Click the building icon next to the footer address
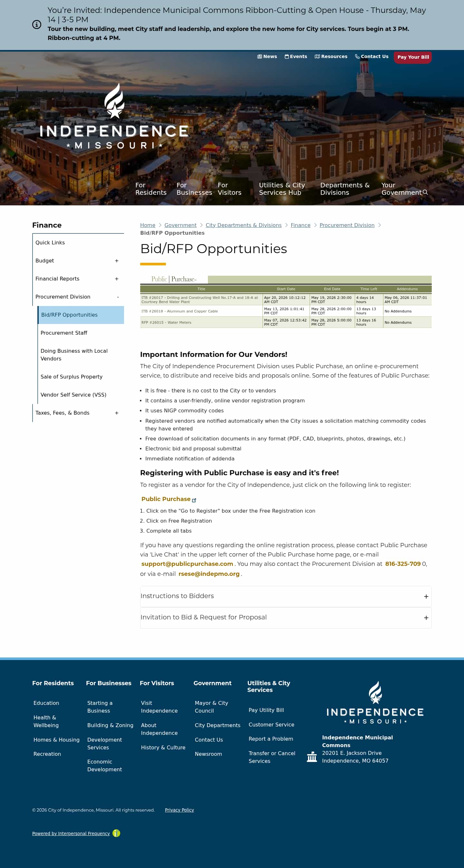The height and width of the screenshot is (868, 464). (312, 757)
